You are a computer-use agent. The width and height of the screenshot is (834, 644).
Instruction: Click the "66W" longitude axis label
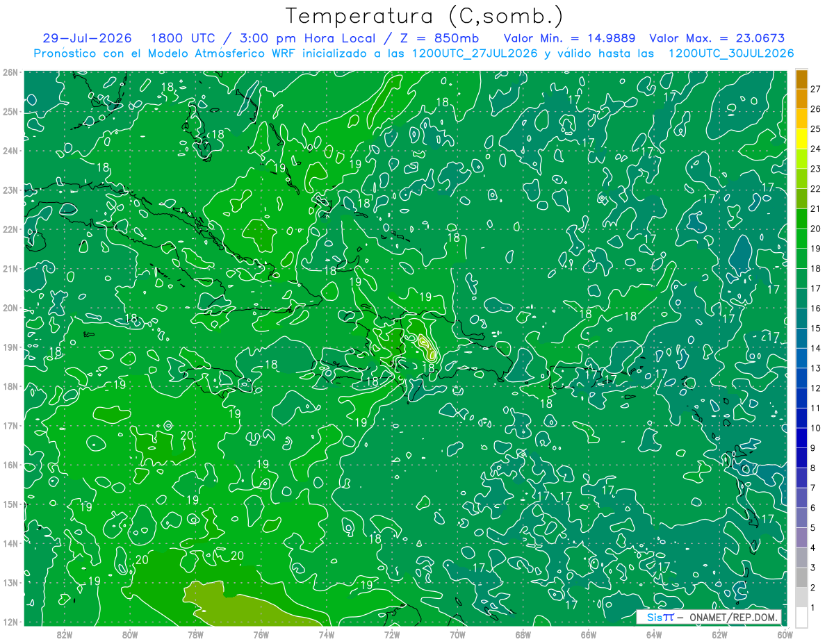coord(589,634)
